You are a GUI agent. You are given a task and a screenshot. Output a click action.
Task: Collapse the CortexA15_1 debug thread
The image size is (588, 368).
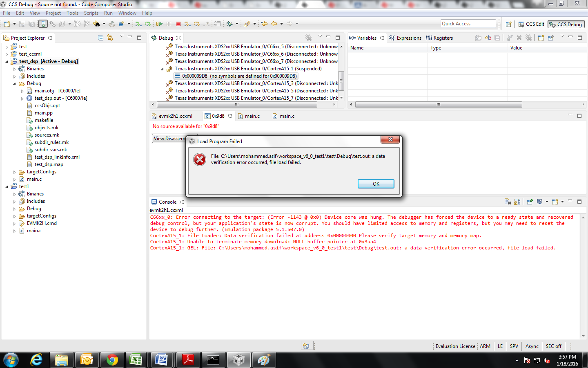(x=162, y=69)
